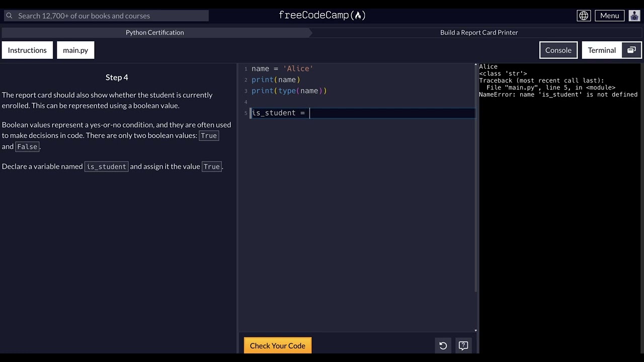Click the Terminal window icon

pyautogui.click(x=631, y=50)
